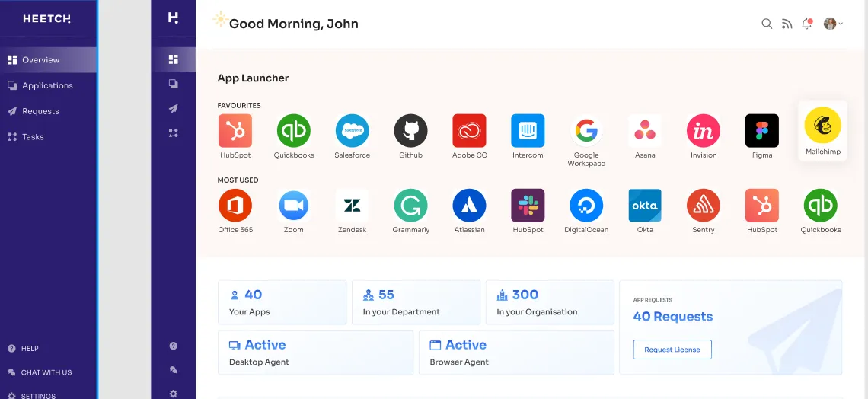Open the RSS feed icon in header
Image resolution: width=868 pixels, height=399 pixels.
coord(787,24)
